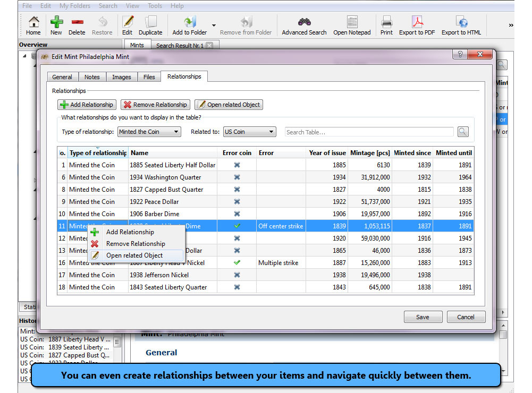Screen dimensions: 532x393
Task: Open the Related to US Coin dropdown
Action: tap(250, 132)
